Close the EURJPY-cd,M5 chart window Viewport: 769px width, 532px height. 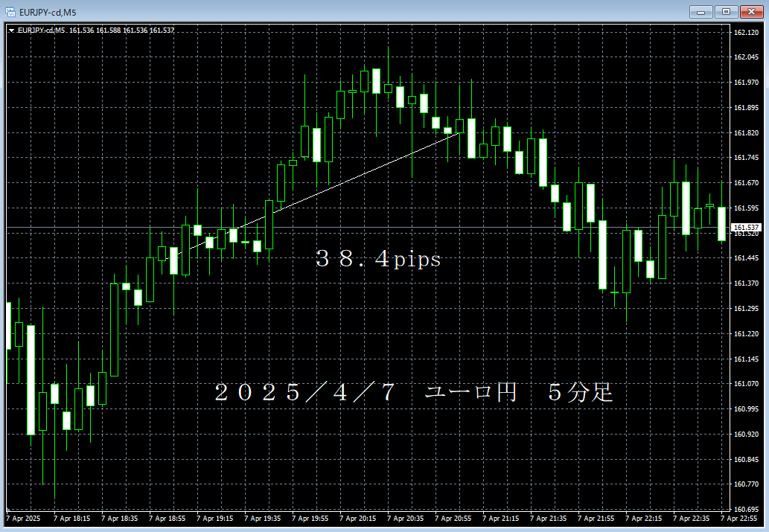pos(751,12)
